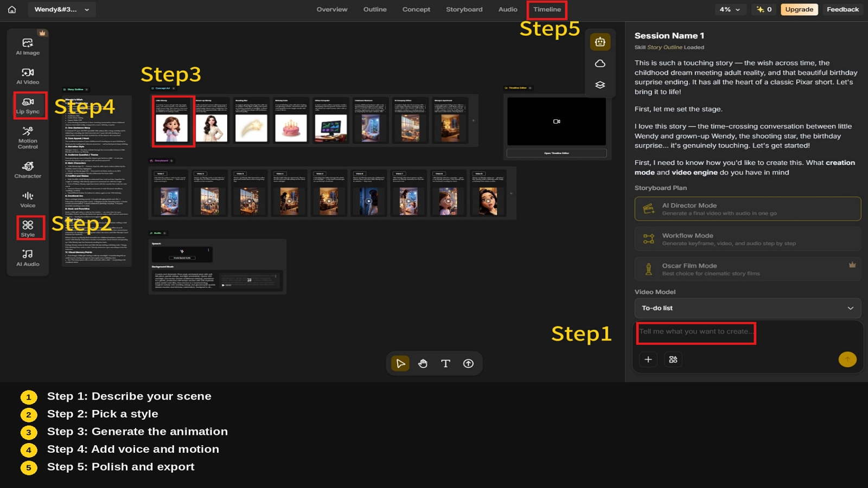868x488 pixels.
Task: Open the AI Audio tool
Action: 28,258
